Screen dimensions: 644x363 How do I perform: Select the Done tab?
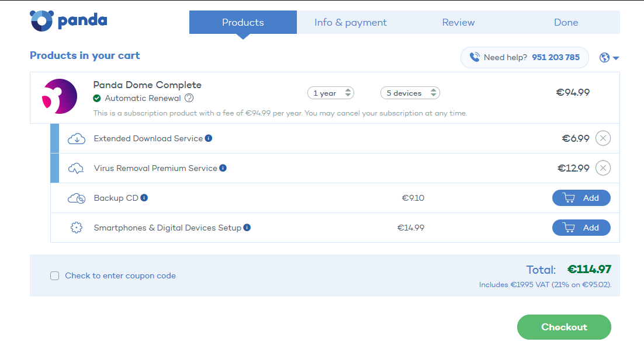pos(566,22)
